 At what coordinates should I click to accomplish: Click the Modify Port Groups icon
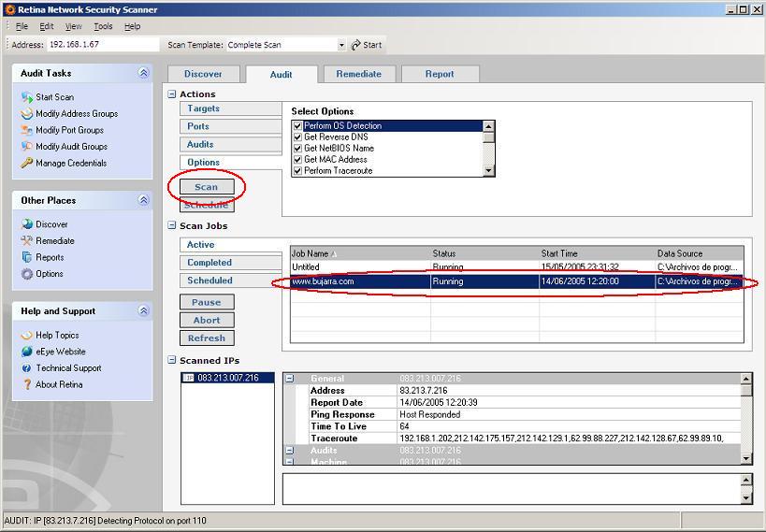(27, 130)
